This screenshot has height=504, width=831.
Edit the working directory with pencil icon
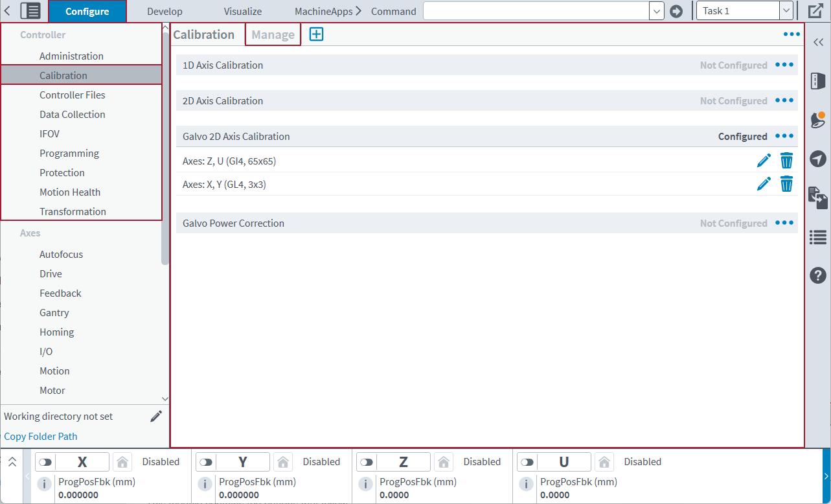156,417
